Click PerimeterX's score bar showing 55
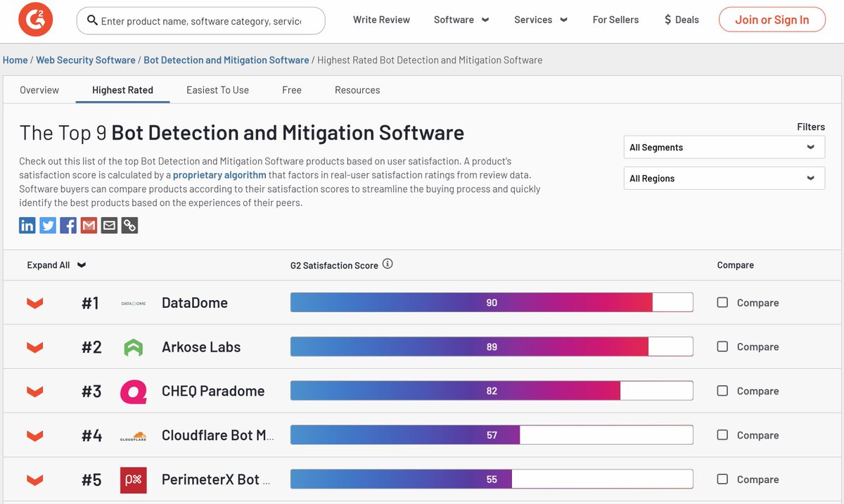 coord(492,479)
